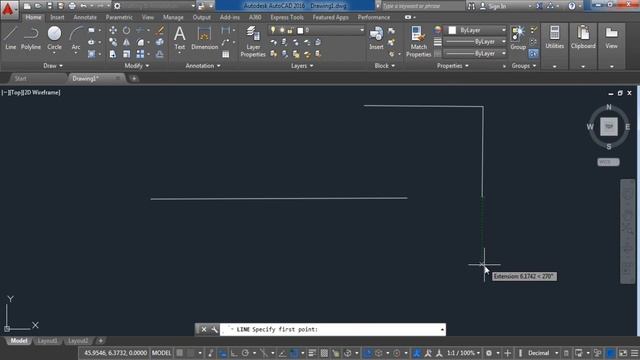The image size is (640, 360).
Task: Toggle grid display in status bar
Action: [180, 353]
